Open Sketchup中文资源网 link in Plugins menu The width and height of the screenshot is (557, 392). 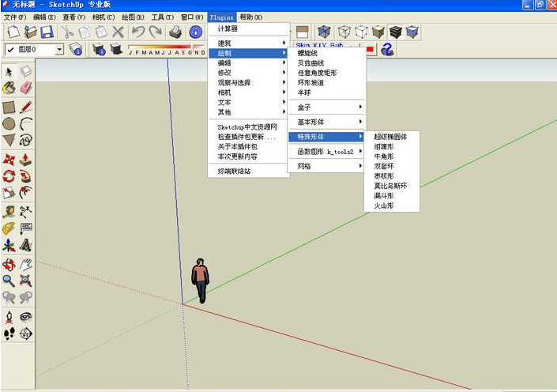[x=247, y=126]
